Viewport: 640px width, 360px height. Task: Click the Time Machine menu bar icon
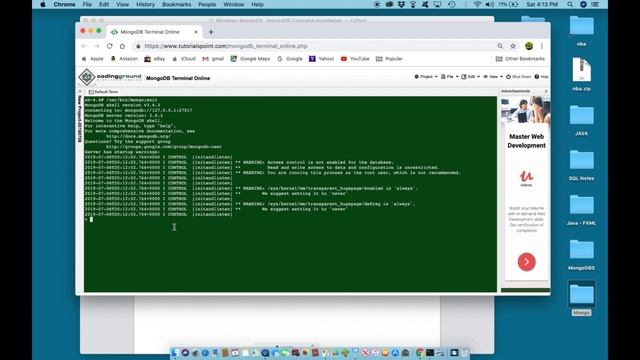(451, 4)
